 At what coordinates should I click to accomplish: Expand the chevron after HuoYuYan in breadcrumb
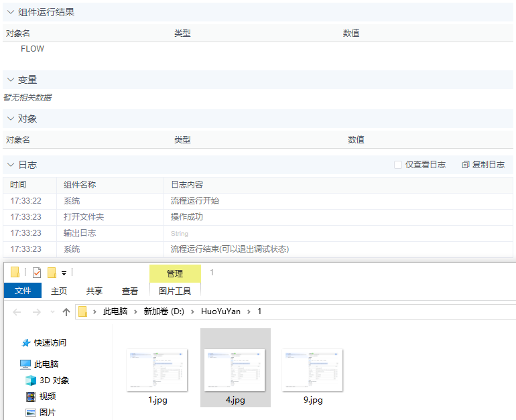(249, 311)
